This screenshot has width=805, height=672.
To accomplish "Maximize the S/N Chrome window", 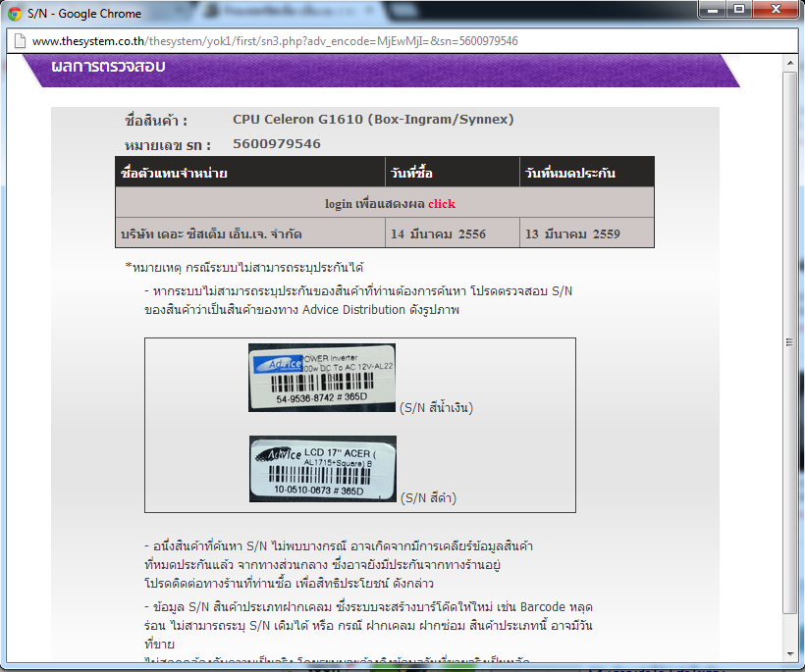I will [x=739, y=9].
